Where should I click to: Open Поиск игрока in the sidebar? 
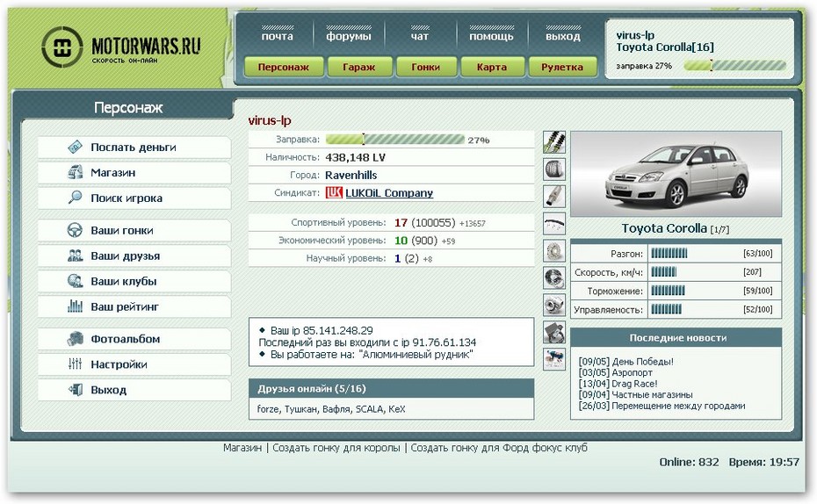[134, 198]
